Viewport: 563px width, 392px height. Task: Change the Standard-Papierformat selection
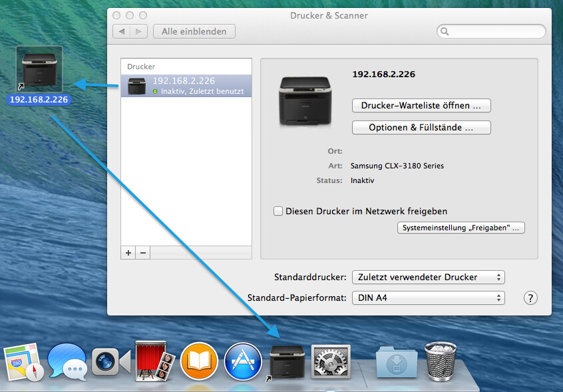(x=428, y=297)
